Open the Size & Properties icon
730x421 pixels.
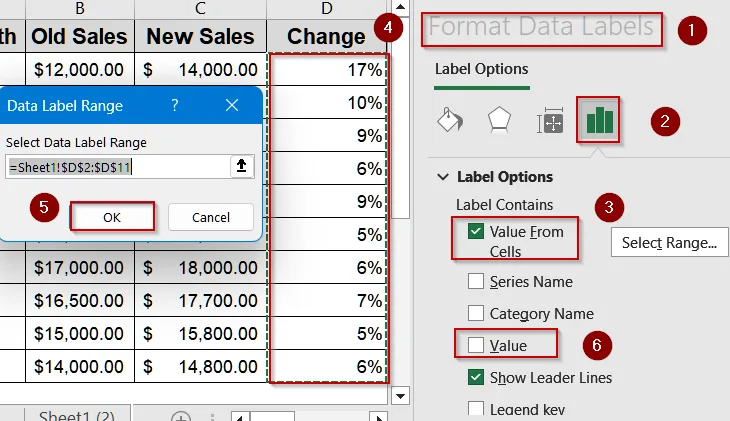550,121
